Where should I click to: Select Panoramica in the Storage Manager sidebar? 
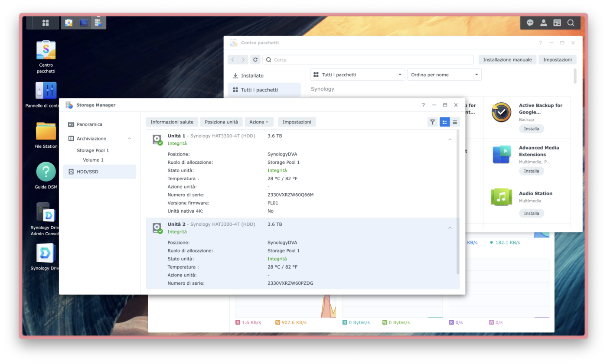coord(89,124)
